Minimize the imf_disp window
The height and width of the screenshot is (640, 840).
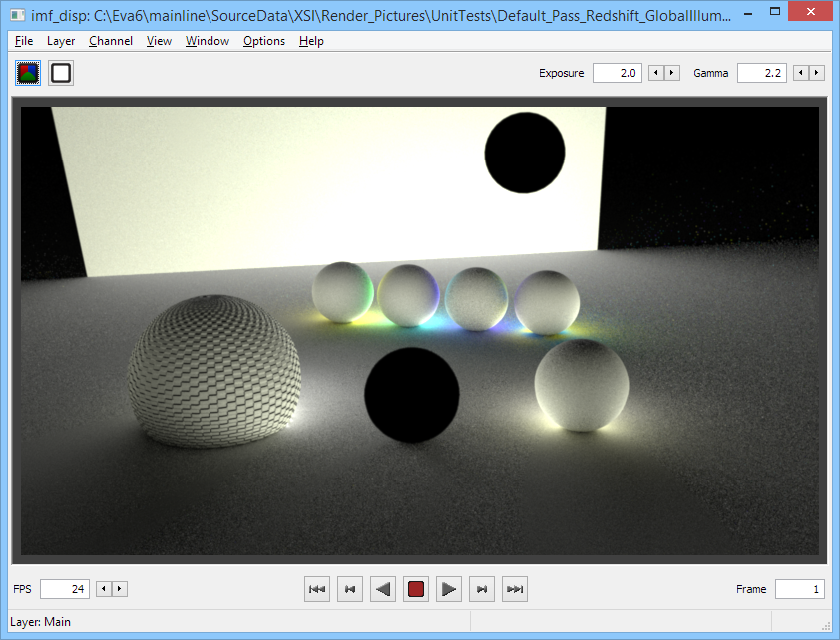748,13
